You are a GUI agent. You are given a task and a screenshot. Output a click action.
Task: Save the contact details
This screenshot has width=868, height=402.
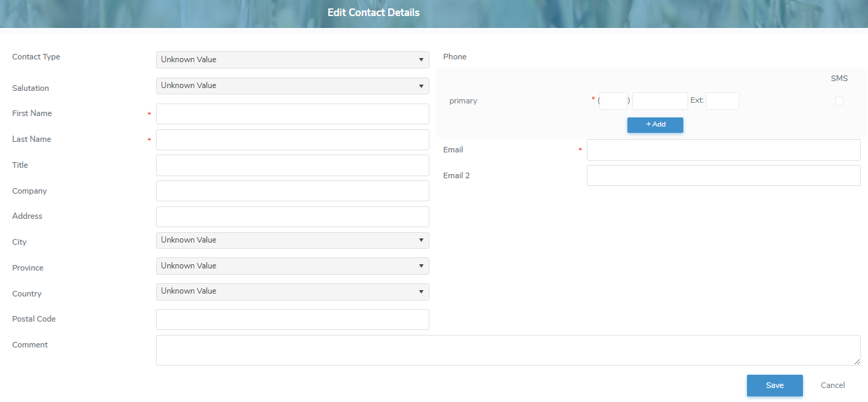(774, 386)
